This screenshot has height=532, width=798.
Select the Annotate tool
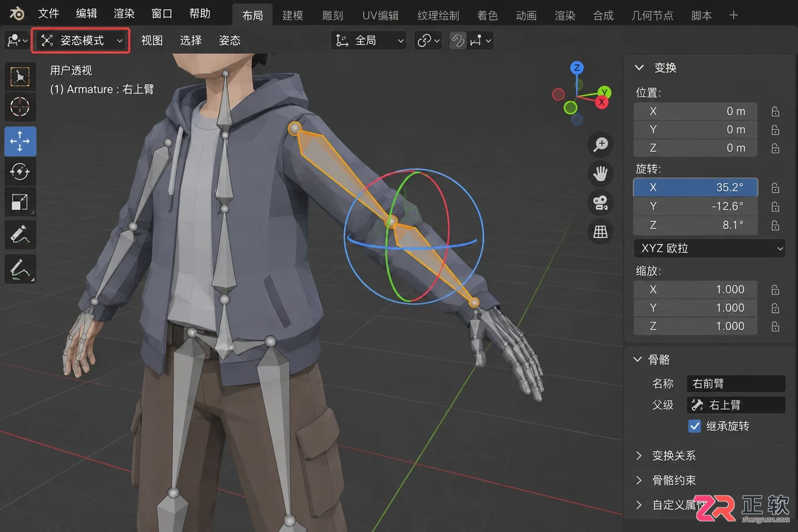[x=20, y=235]
